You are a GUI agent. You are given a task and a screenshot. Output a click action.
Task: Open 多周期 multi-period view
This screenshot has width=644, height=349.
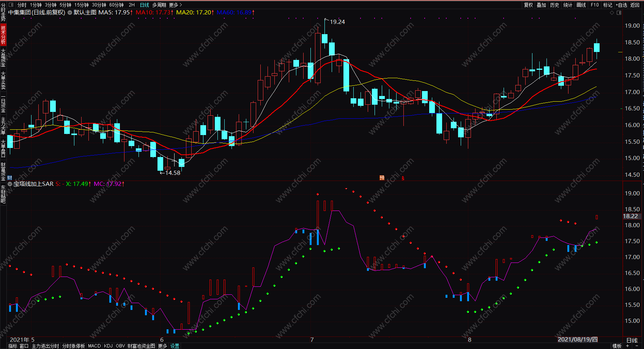(159, 5)
